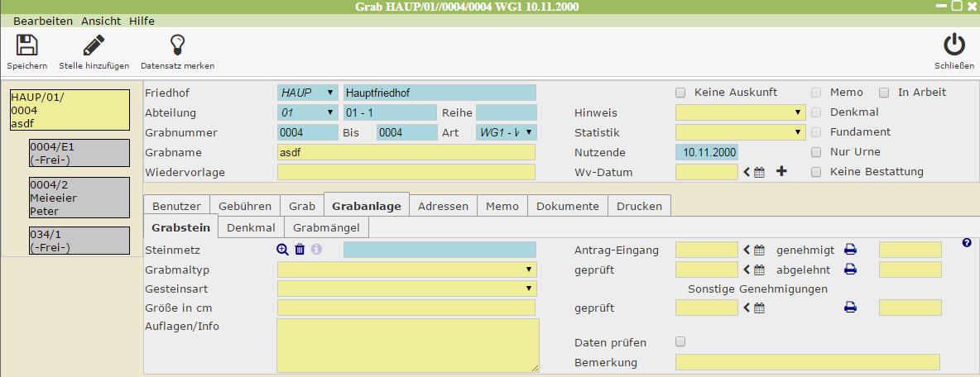The image size is (980, 377).
Task: Click the Bemerkung input field
Action: coord(807,362)
